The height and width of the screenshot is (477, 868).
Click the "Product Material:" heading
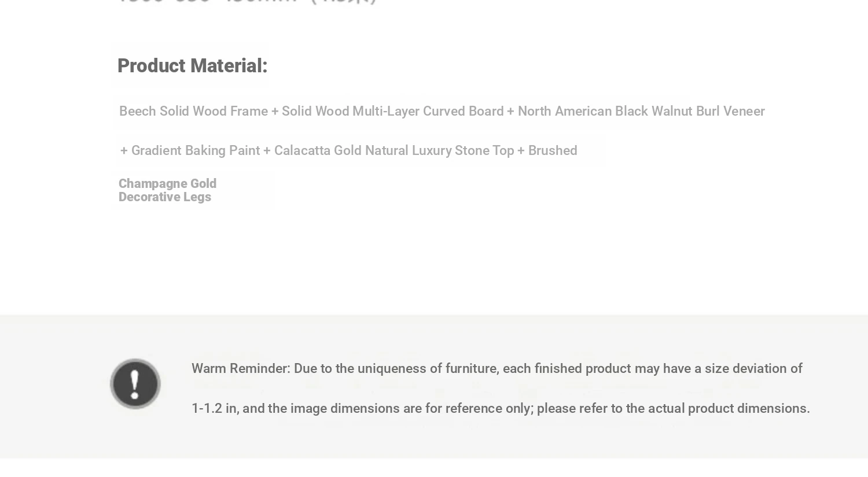click(x=192, y=66)
